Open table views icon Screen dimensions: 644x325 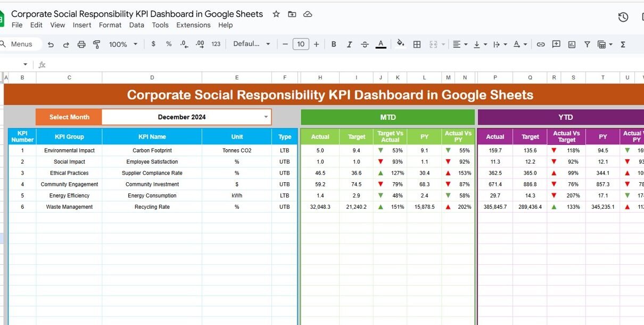click(x=605, y=44)
